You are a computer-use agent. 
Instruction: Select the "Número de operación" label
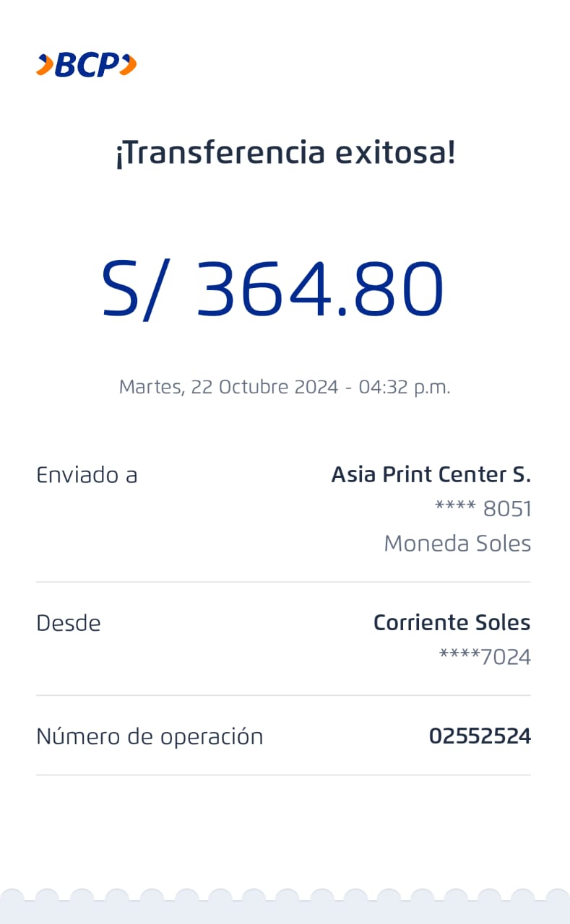point(150,736)
